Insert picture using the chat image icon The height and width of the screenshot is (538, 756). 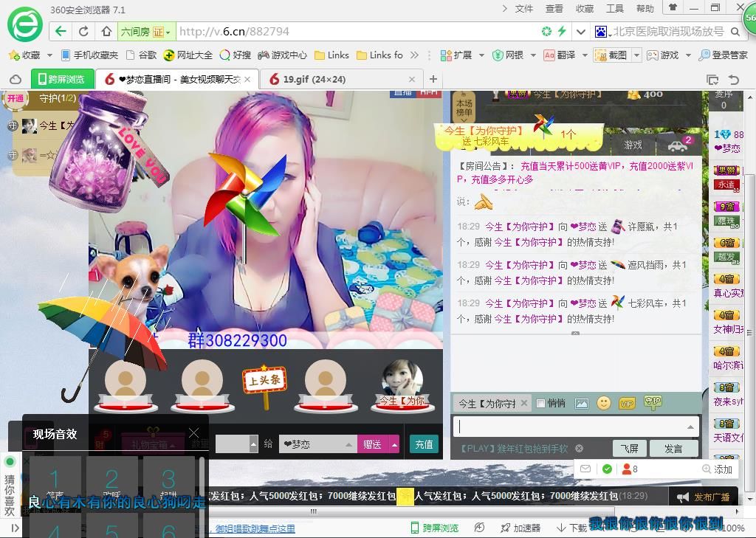pyautogui.click(x=582, y=404)
